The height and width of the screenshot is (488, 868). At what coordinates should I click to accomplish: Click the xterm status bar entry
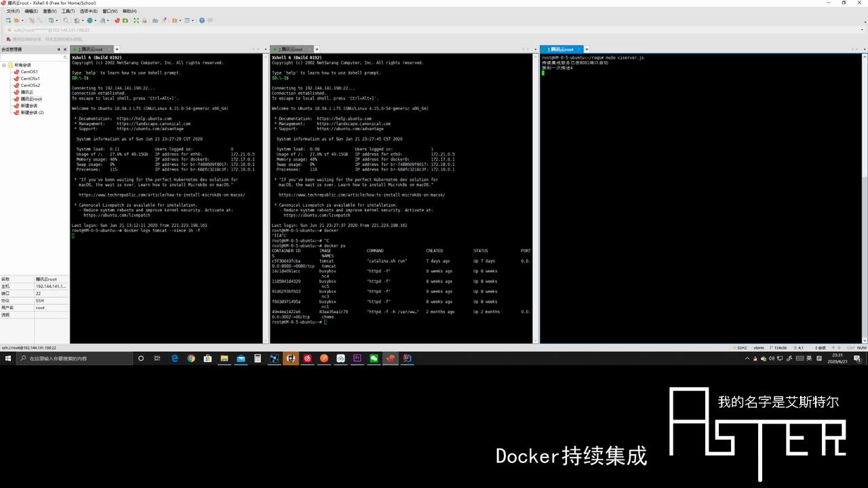(759, 348)
